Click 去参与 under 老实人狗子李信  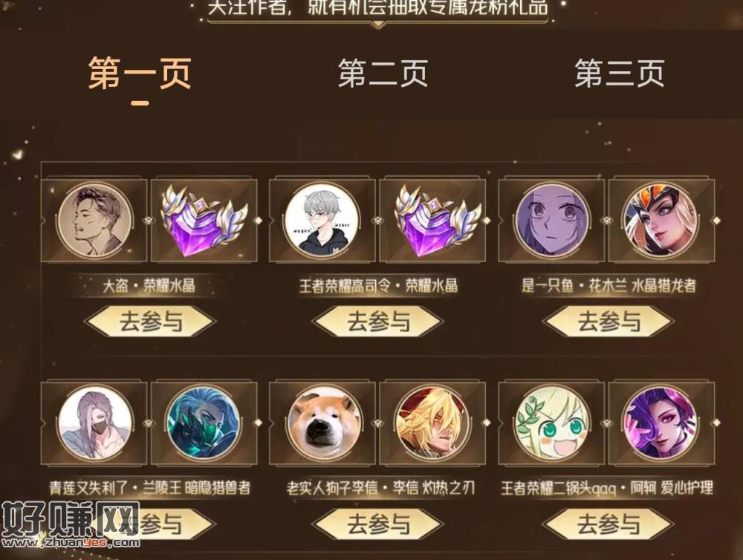(x=377, y=524)
